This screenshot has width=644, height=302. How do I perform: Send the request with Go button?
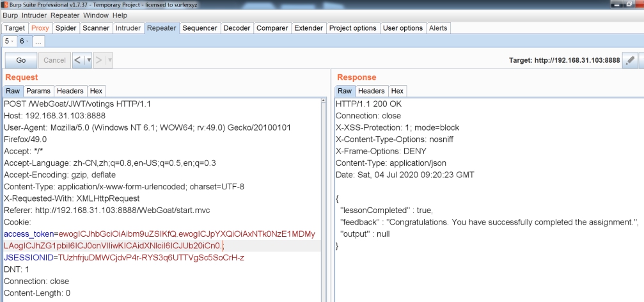click(x=21, y=60)
